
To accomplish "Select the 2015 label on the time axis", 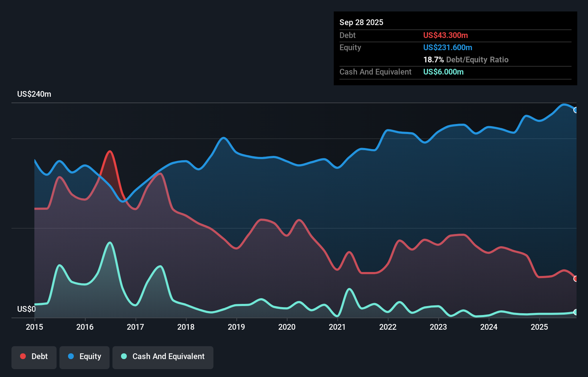I will (34, 327).
